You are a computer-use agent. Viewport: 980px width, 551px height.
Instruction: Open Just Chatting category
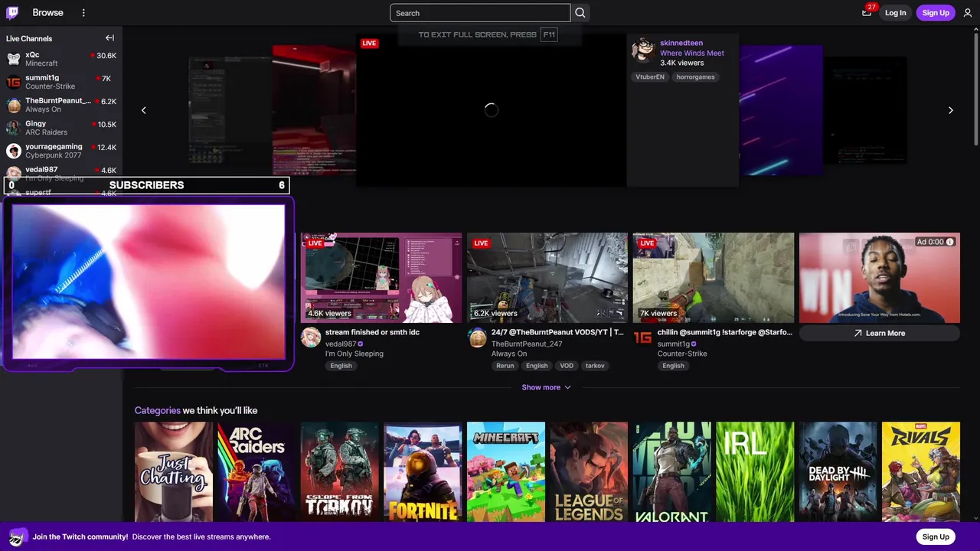coord(174,471)
